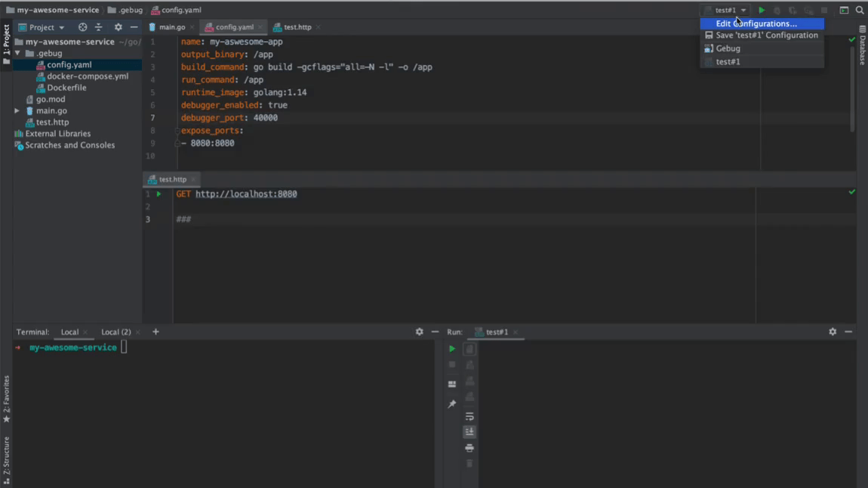Select test#1 in the configurations list
The image size is (868, 488).
pyautogui.click(x=762, y=62)
